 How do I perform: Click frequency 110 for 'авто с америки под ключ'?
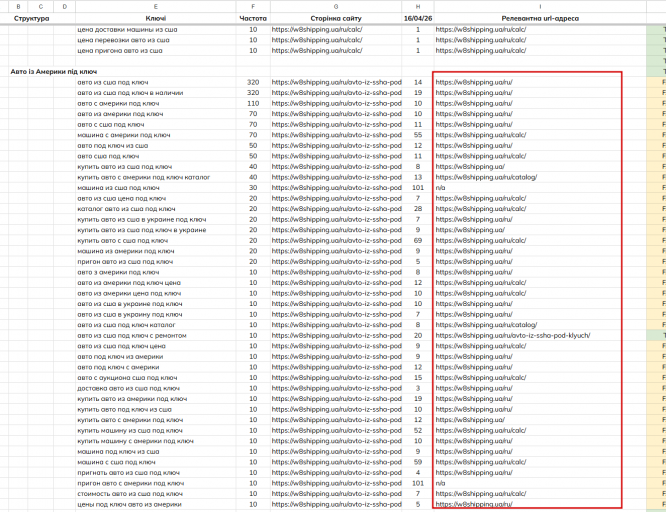tap(253, 103)
